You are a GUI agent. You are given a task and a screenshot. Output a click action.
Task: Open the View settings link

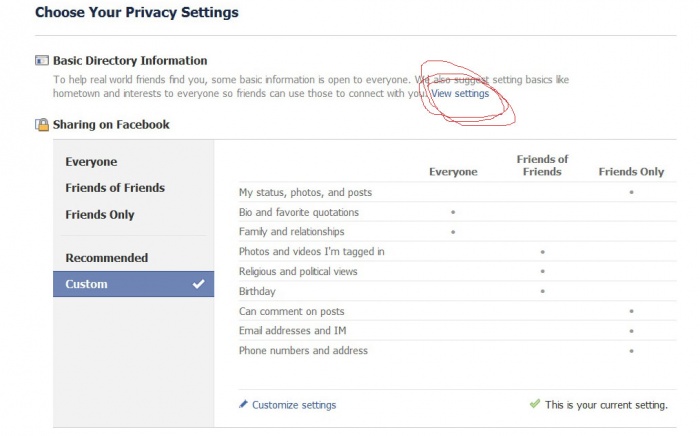pos(460,93)
